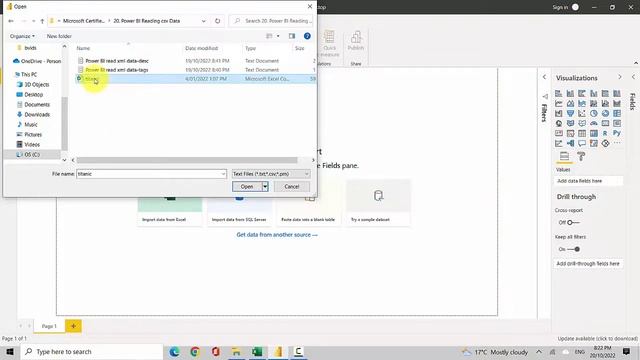Image resolution: width=640 pixels, height=360 pixels.
Task: Click the Cancel button
Action: 292,187
